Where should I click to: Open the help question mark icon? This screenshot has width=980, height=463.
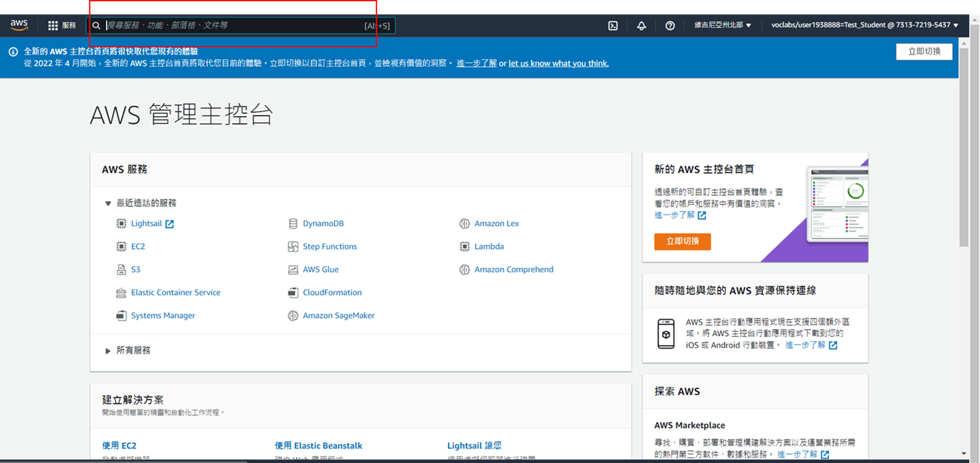(670, 25)
